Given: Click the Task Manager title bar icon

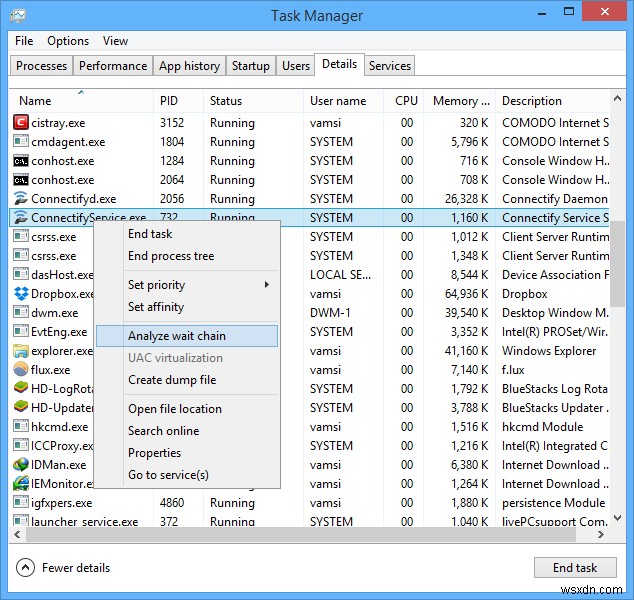Looking at the screenshot, I should tap(18, 16).
